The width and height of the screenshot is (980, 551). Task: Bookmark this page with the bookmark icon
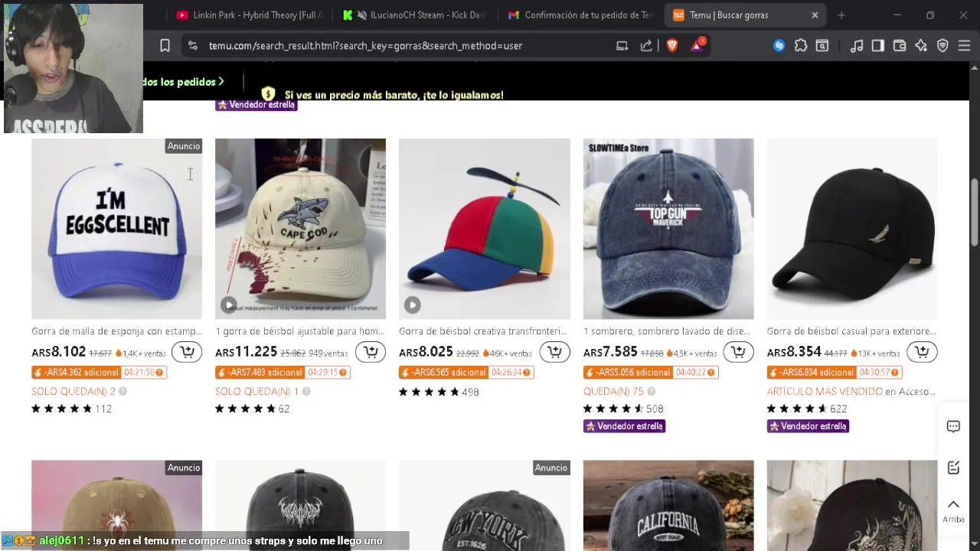point(165,46)
